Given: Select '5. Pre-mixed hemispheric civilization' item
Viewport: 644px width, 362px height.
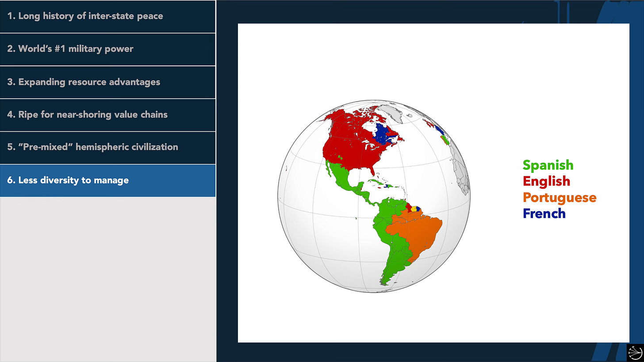Looking at the screenshot, I should pos(107,147).
